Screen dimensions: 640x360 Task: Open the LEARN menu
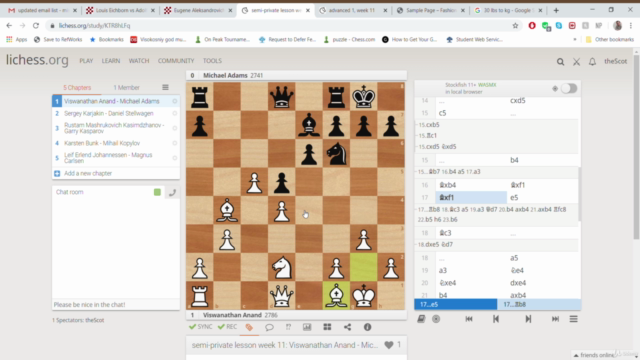111,61
